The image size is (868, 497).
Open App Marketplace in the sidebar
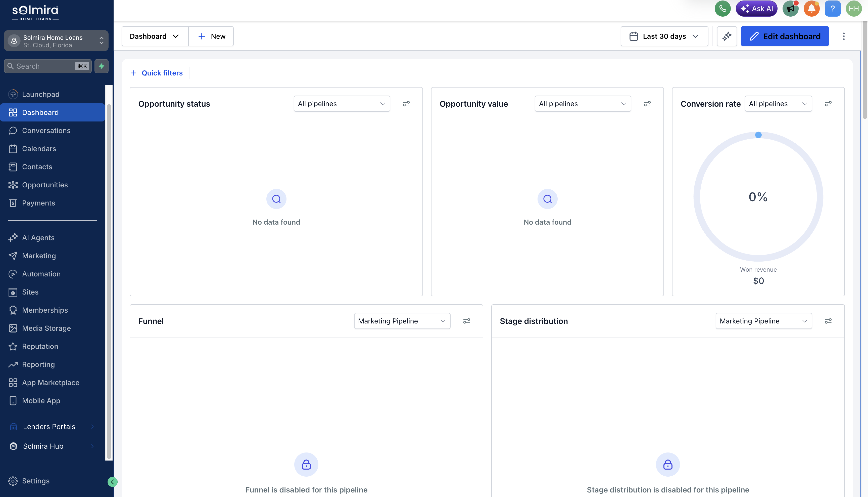(x=53, y=382)
